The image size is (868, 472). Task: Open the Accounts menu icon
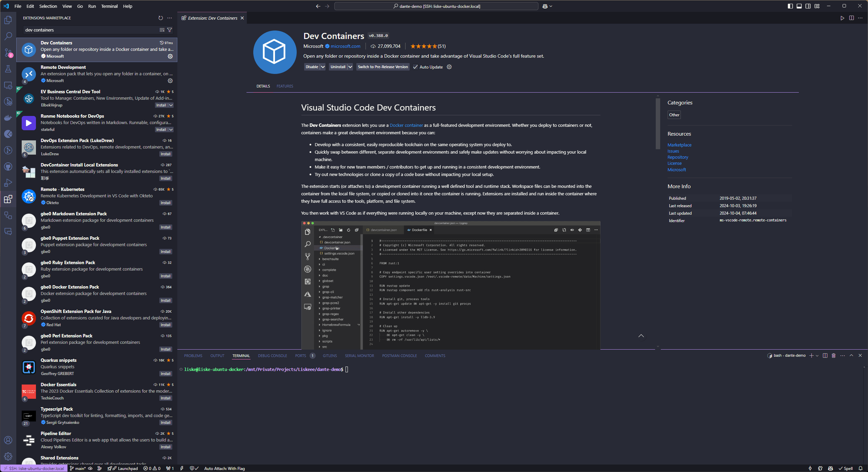(x=8, y=440)
